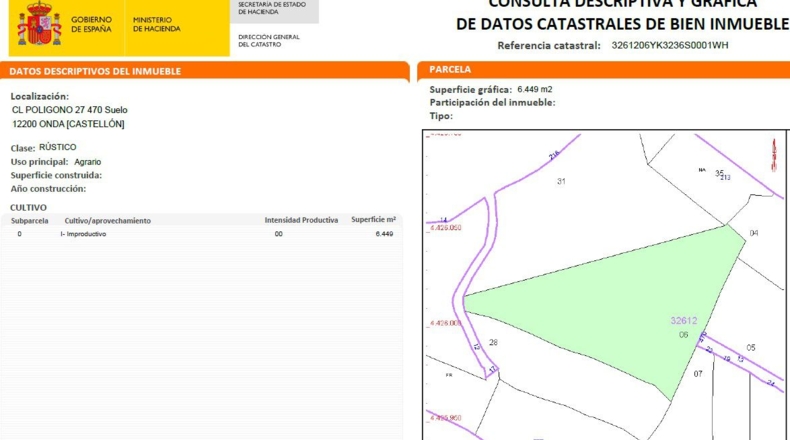Click SECRETARÍA DE ESTADO DE HACIENDA text

272,8
